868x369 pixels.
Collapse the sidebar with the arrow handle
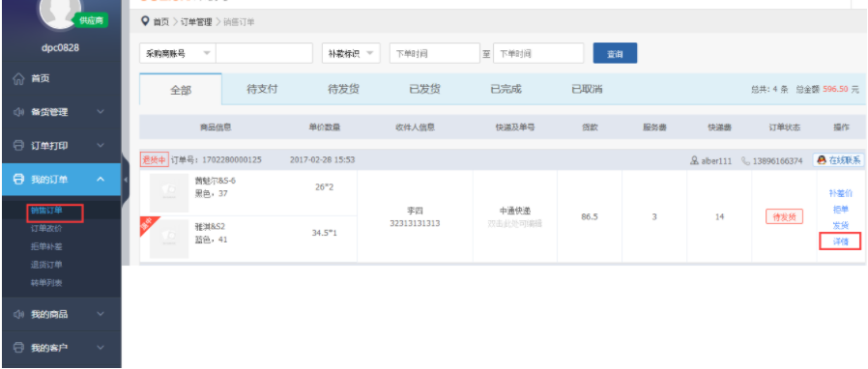click(125, 180)
